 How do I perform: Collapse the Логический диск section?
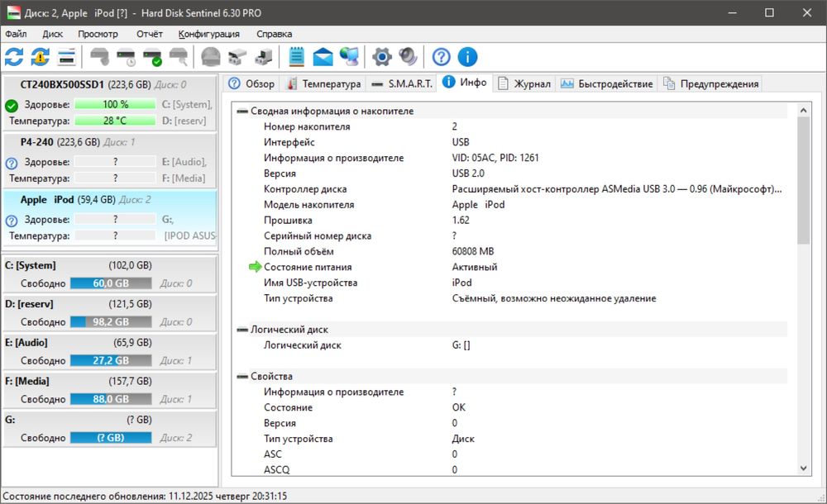(242, 330)
